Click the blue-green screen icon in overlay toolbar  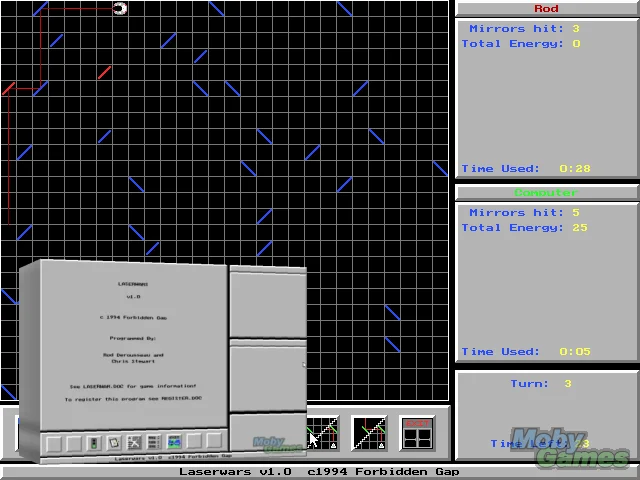(x=174, y=442)
